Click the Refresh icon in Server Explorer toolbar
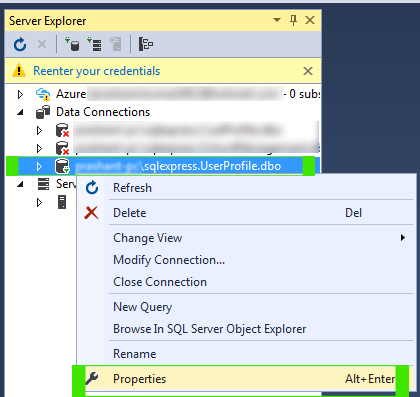Viewport: 420px width, 397px height. click(x=20, y=44)
